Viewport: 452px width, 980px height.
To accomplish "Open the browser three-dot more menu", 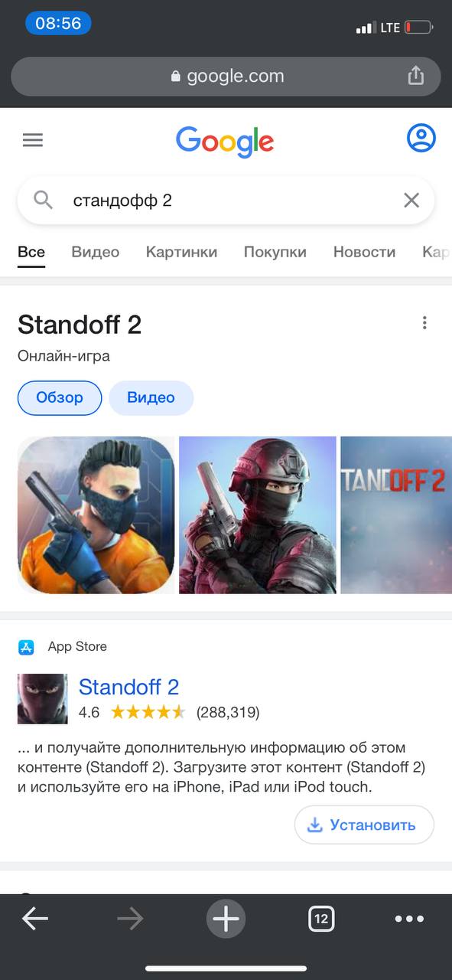I will click(x=409, y=919).
